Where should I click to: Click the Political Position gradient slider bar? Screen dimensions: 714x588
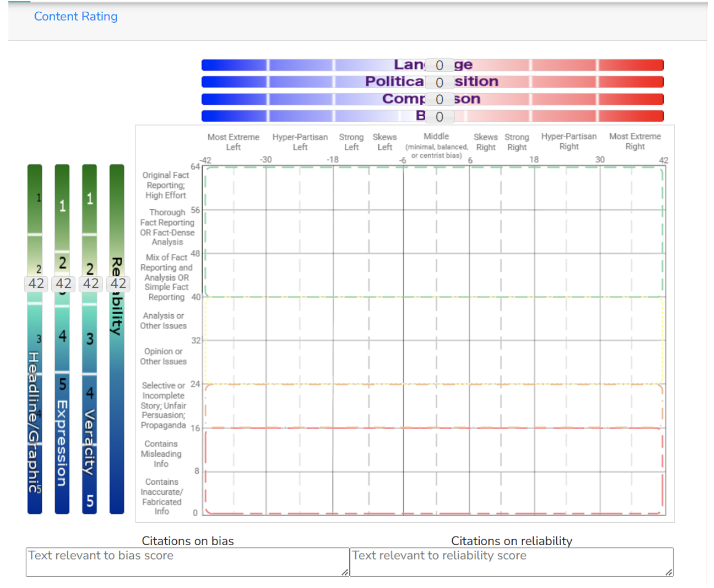click(279, 82)
